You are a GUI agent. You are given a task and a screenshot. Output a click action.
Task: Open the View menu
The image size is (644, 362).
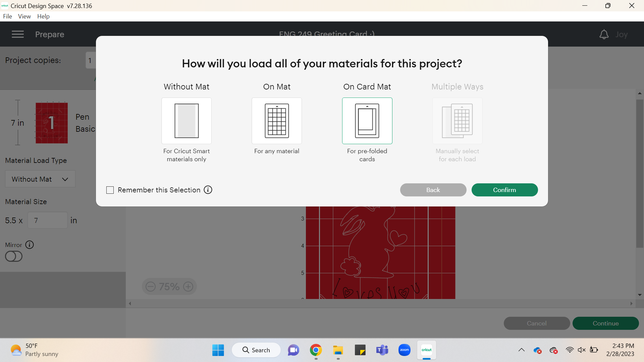click(x=23, y=16)
